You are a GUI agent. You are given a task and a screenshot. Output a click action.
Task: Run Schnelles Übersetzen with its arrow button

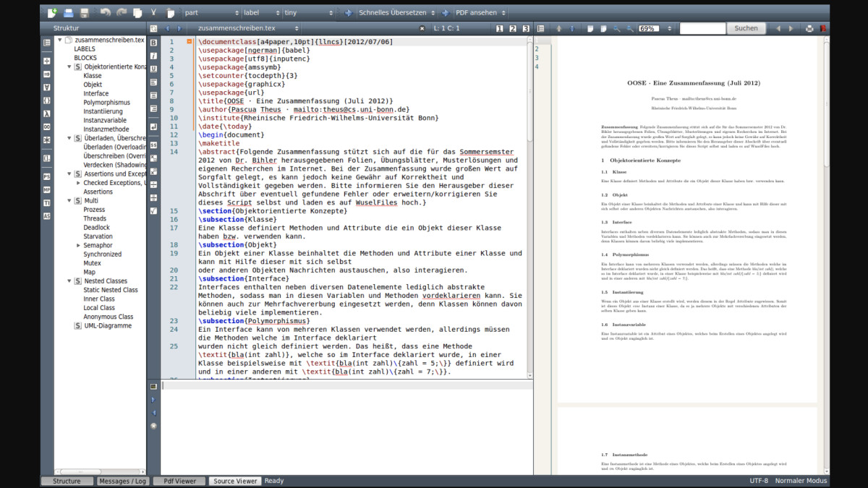[348, 12]
